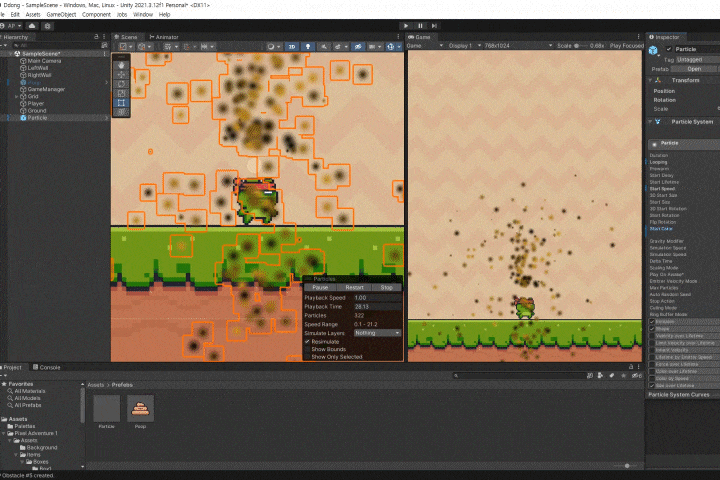Disable Size over Lifetime module
Screen dimensions: 720x480
coord(652,385)
